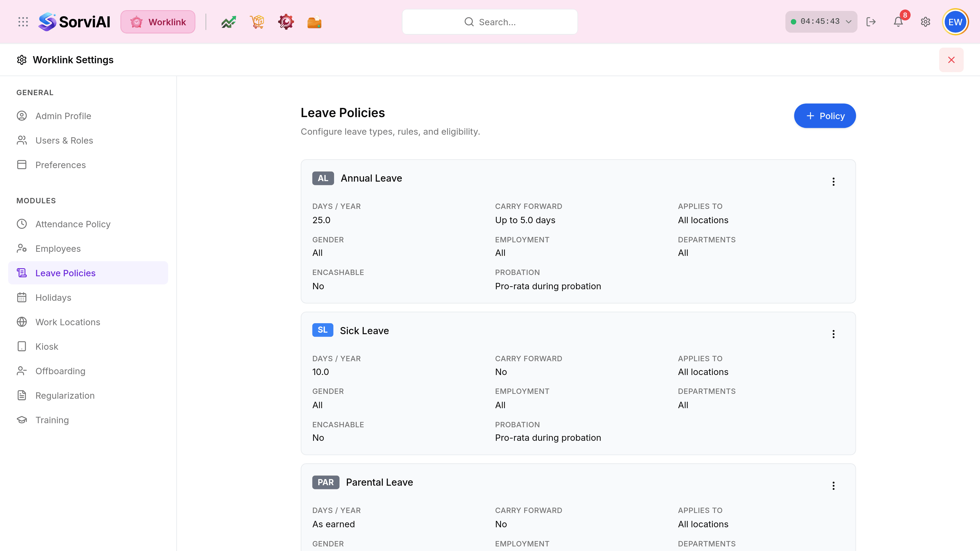Screen dimensions: 980x551
Task: Click Sick Leave 'All locations' value
Action: 703,371
